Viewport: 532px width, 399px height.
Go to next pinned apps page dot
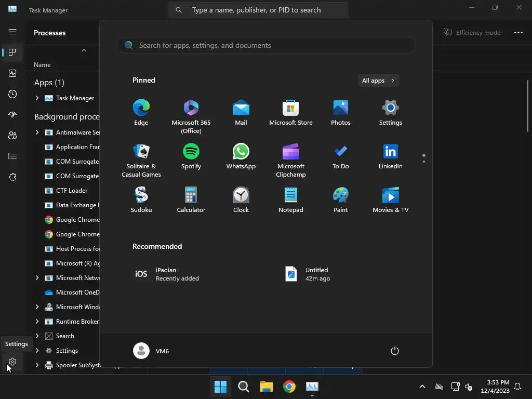424,162
